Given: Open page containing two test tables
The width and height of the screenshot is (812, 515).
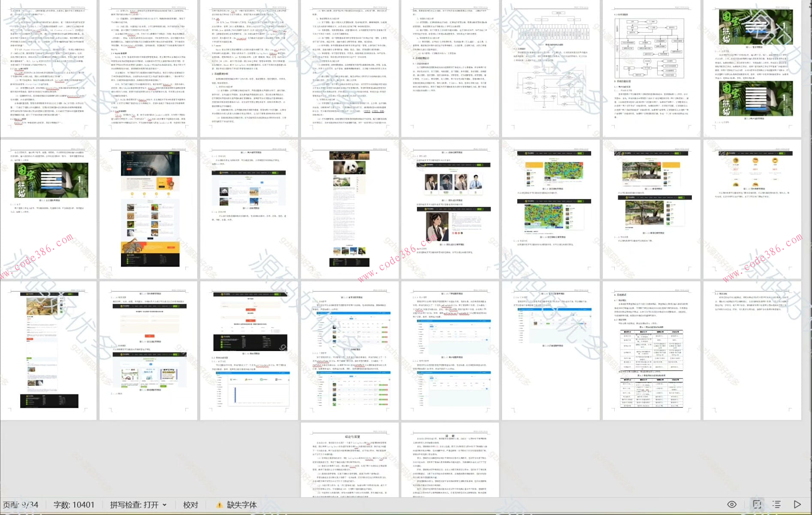Looking at the screenshot, I should pyautogui.click(x=651, y=350).
